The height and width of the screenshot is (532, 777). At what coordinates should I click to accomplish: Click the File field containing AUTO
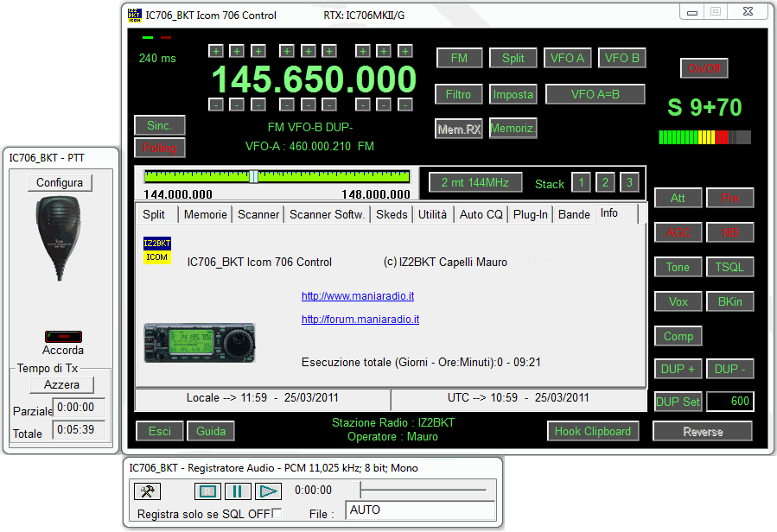pos(420,510)
